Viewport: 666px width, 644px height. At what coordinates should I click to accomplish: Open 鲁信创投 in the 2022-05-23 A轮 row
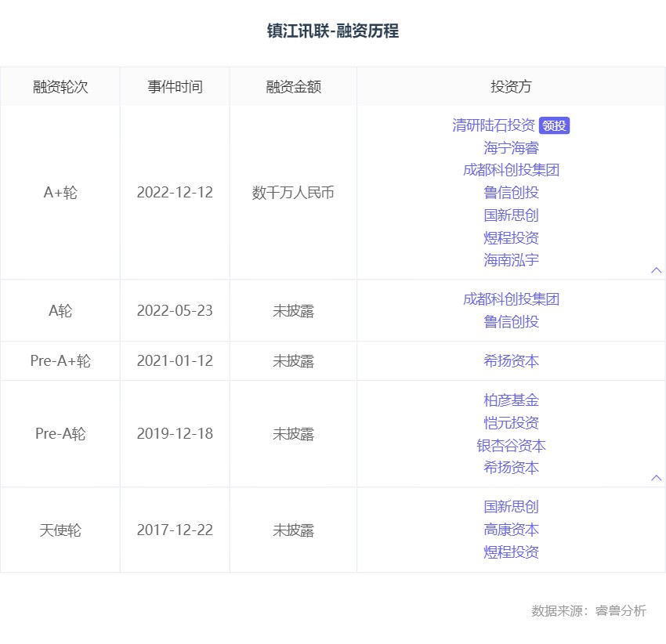(x=511, y=322)
